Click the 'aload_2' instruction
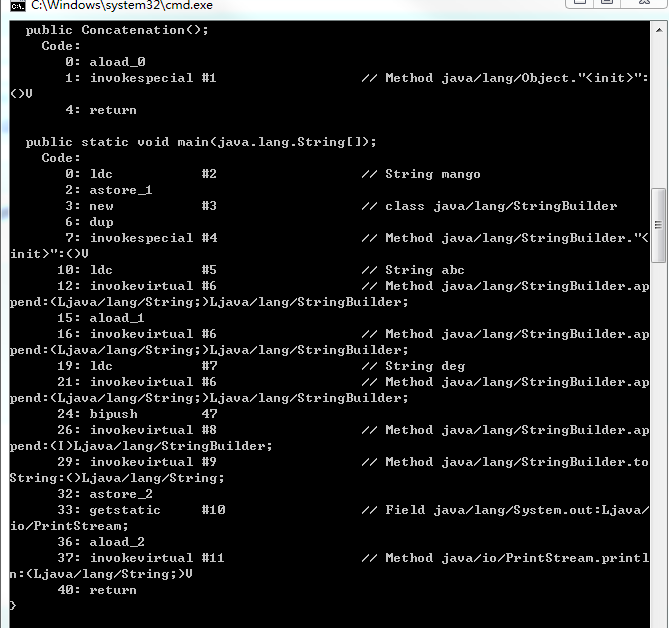Screen dimensions: 669x628 (x=117, y=542)
